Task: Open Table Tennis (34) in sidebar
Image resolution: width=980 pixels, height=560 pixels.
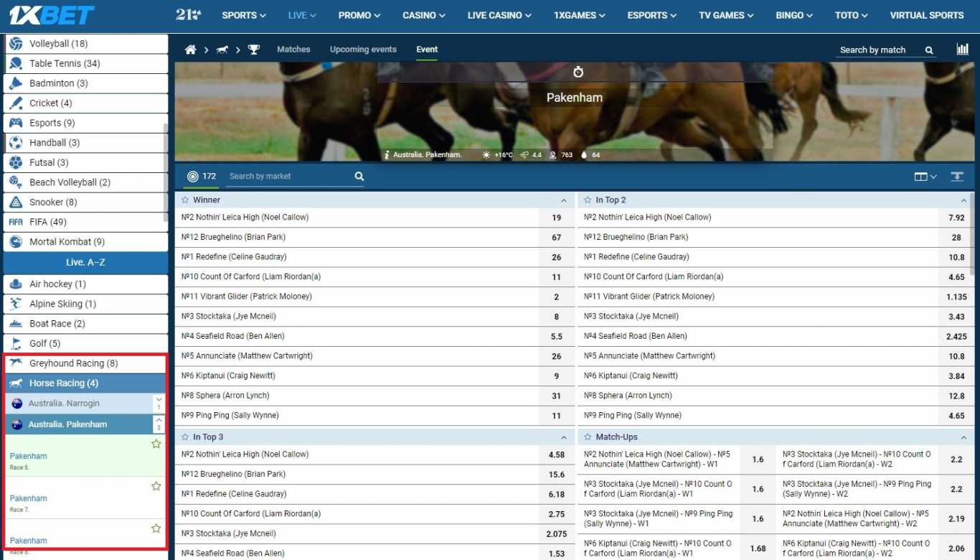Action: pos(85,63)
